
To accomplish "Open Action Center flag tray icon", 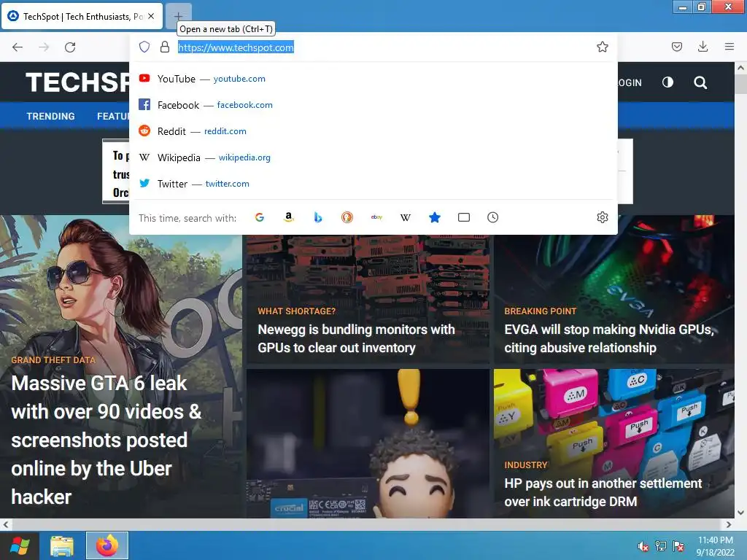I will [678, 546].
